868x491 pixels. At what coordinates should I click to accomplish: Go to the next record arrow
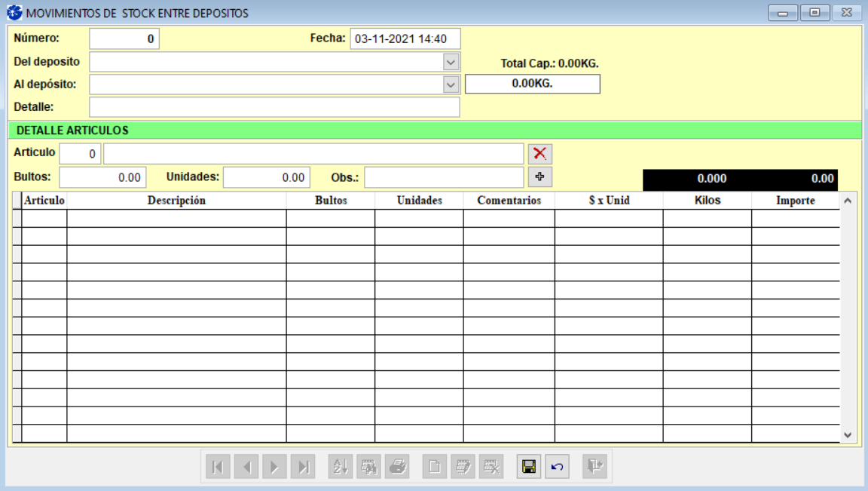(x=274, y=467)
